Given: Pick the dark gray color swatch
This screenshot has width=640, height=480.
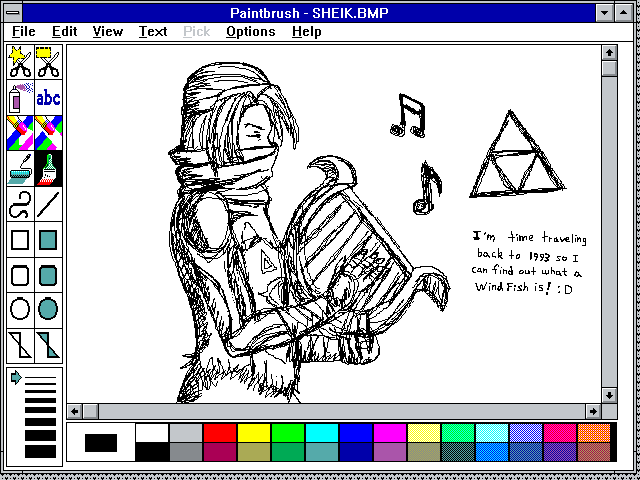Looking at the screenshot, I should (186, 452).
